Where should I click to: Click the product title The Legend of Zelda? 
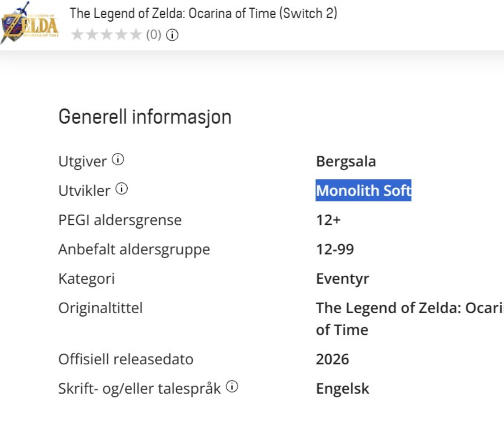[204, 14]
